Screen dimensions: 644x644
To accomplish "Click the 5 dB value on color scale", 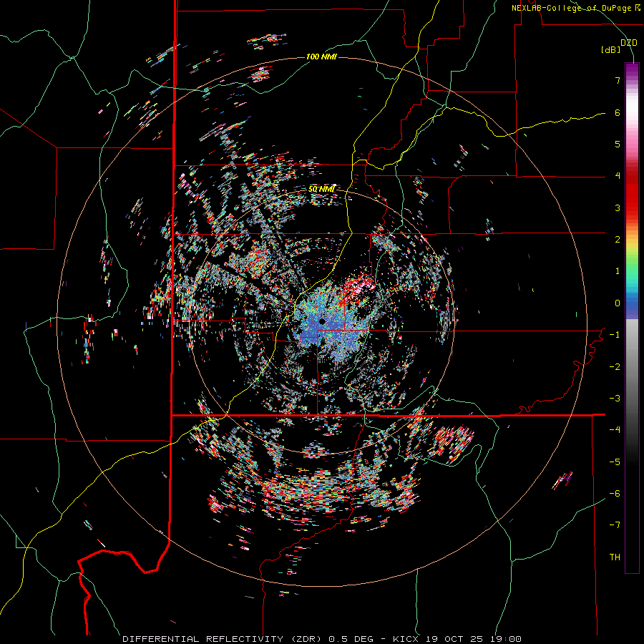I will pyautogui.click(x=618, y=144).
